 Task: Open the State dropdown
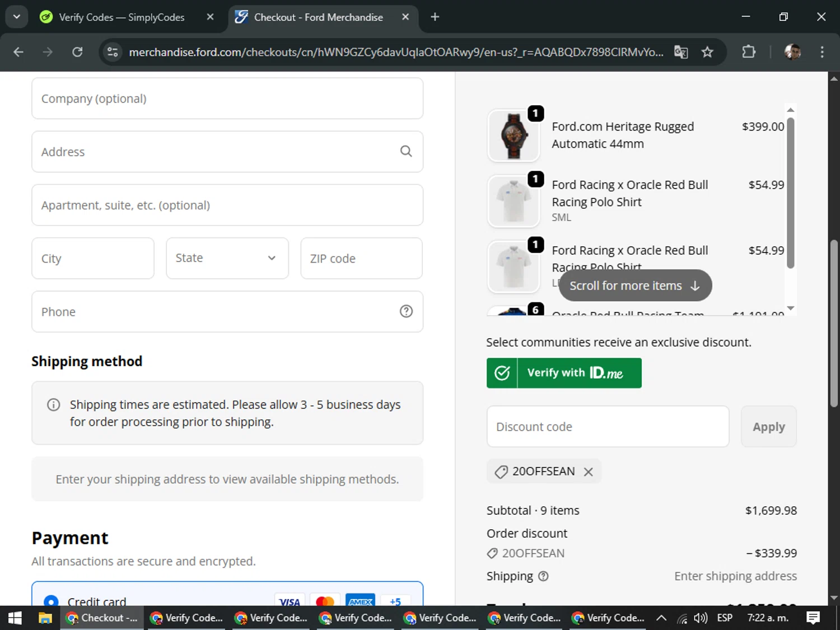(x=227, y=258)
